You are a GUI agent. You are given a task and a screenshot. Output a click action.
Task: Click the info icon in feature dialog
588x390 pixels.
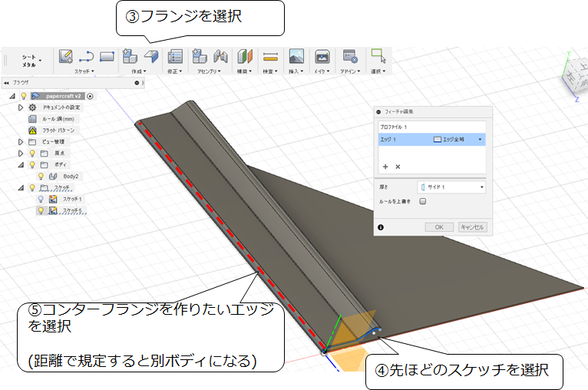tap(381, 227)
